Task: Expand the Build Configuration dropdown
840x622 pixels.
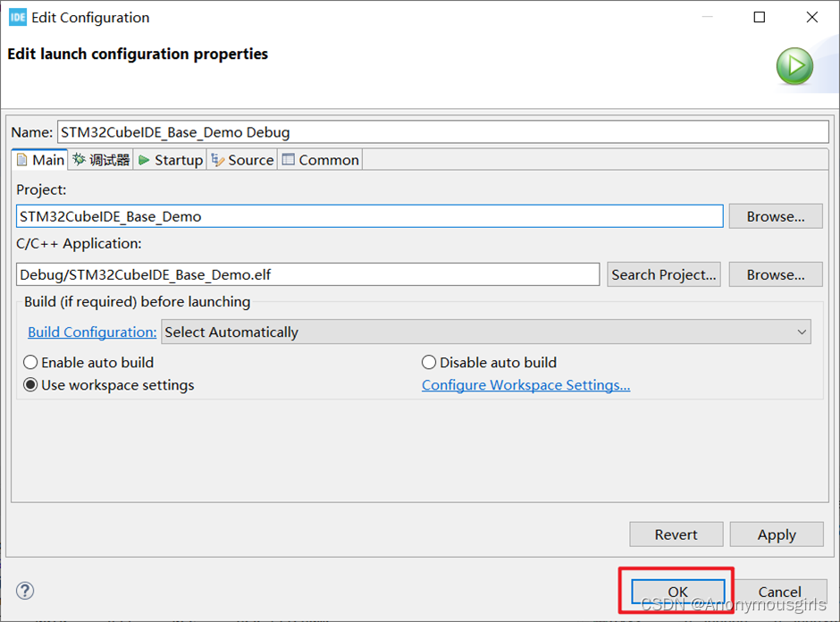Action: [x=486, y=332]
